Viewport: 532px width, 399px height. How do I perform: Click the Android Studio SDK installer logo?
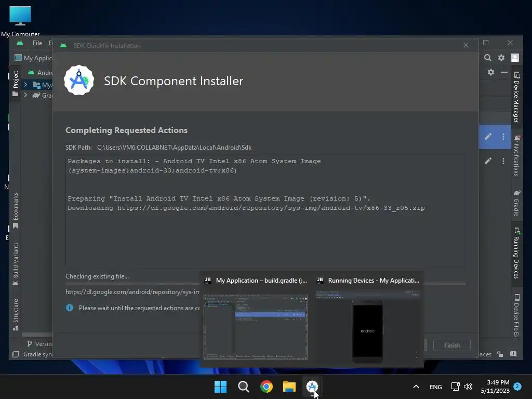[79, 80]
